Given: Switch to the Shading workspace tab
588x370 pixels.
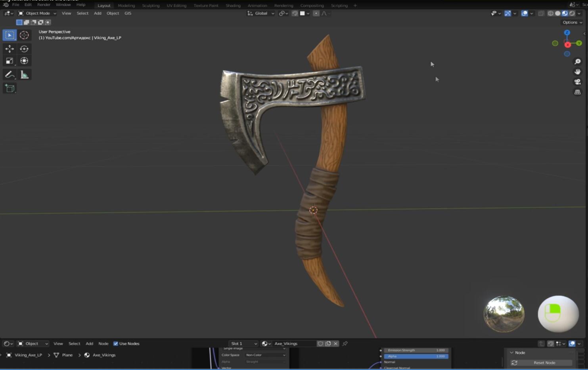Looking at the screenshot, I should coord(233,6).
